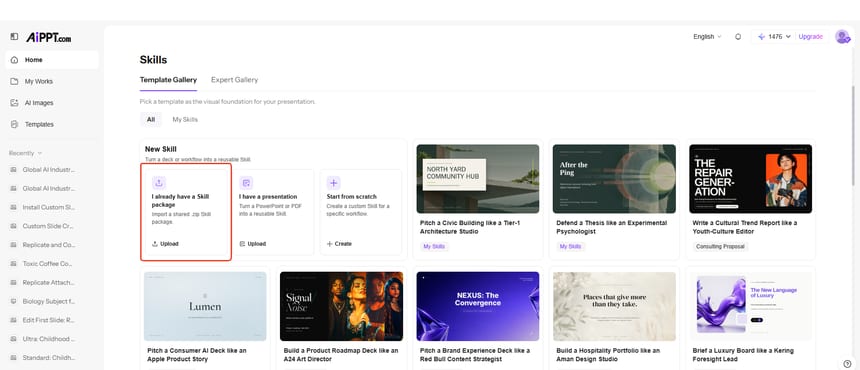Open 'NEXUS: The Convergence' thumbnail
Screen dimensions: 860x370
pyautogui.click(x=478, y=306)
